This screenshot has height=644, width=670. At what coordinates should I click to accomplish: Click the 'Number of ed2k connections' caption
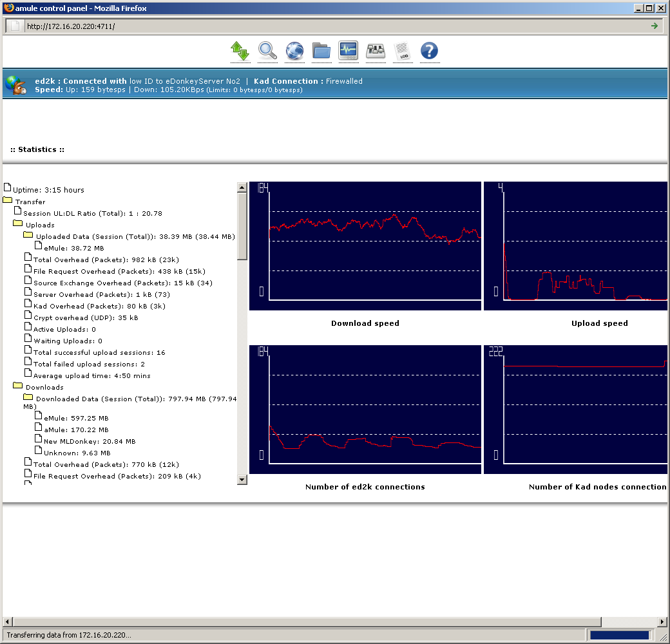click(x=365, y=487)
